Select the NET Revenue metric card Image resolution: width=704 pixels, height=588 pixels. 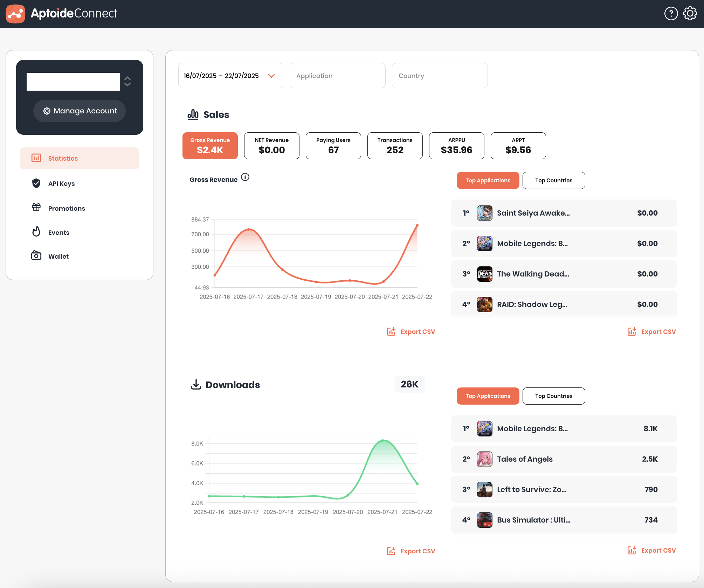pyautogui.click(x=272, y=146)
